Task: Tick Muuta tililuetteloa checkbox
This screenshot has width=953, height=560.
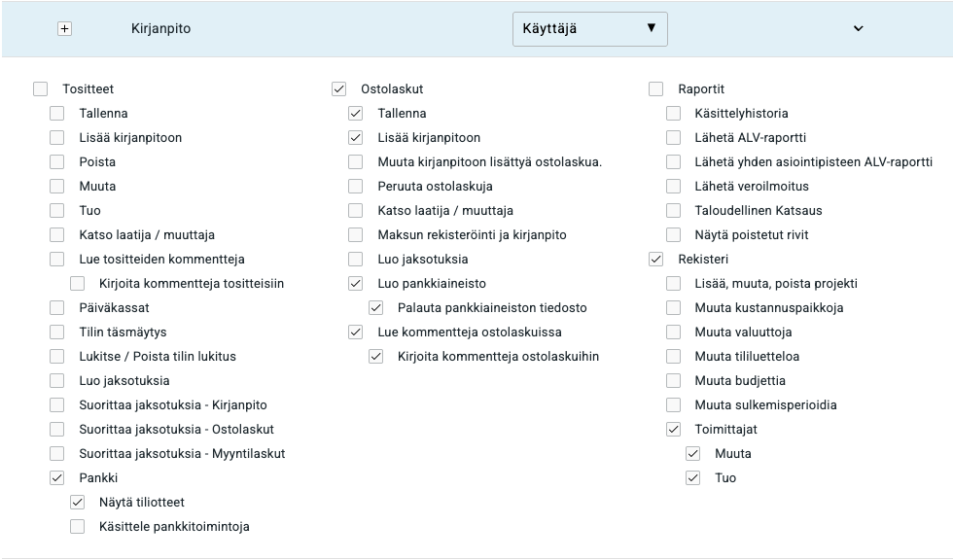Action: (x=674, y=357)
